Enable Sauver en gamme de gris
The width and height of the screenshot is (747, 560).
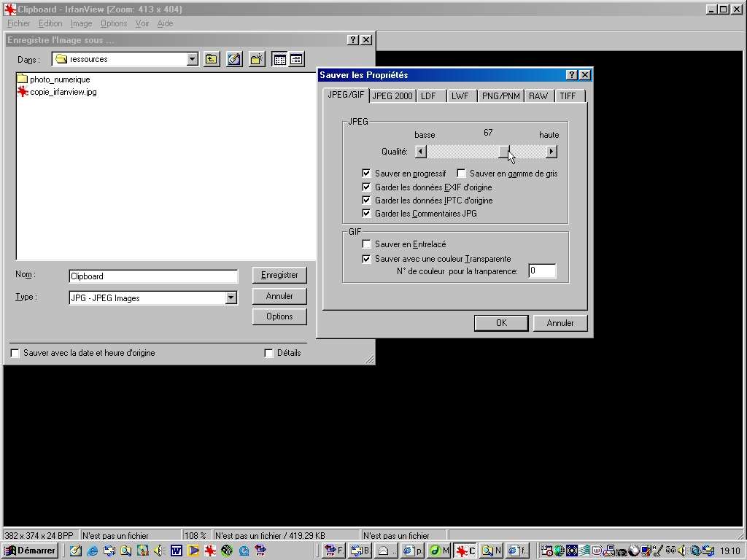[x=461, y=174]
